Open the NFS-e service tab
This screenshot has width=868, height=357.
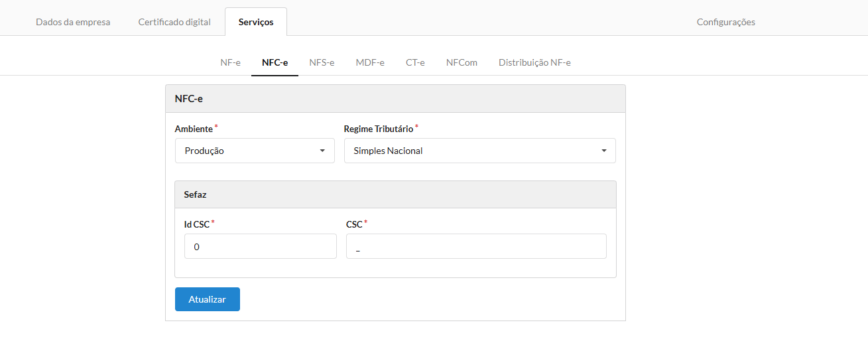322,62
